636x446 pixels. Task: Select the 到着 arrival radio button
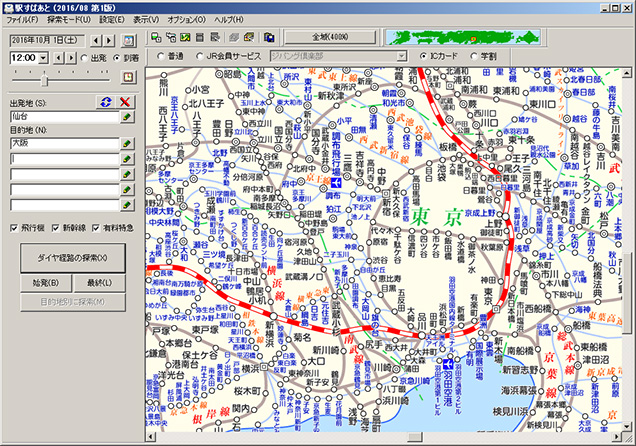pyautogui.click(x=117, y=58)
